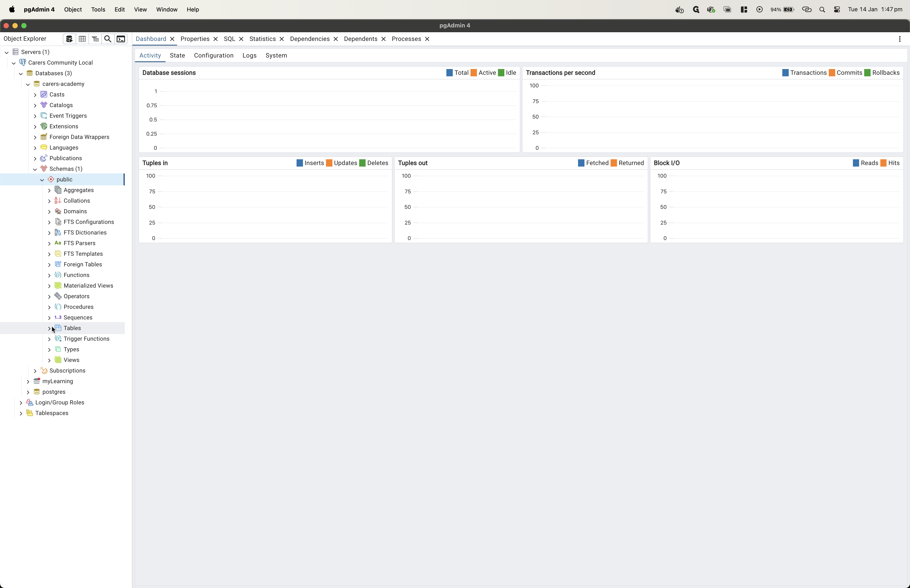The width and height of the screenshot is (910, 588).
Task: Open Search Objects magnifier icon
Action: 108,39
